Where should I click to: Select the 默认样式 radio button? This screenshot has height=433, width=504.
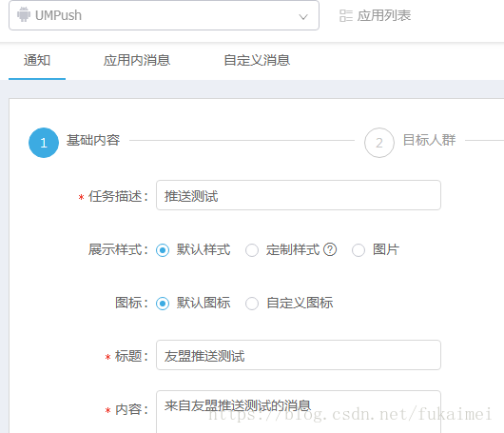pyautogui.click(x=163, y=250)
